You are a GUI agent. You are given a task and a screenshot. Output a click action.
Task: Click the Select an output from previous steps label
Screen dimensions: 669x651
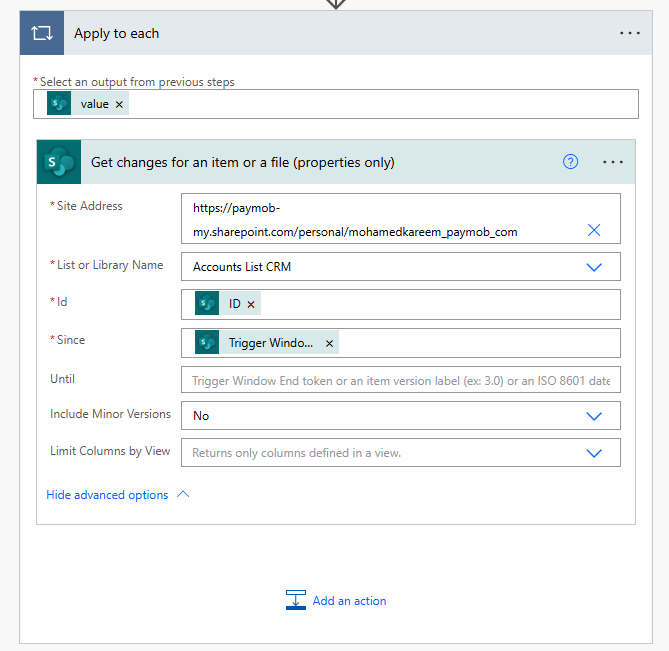[x=137, y=82]
